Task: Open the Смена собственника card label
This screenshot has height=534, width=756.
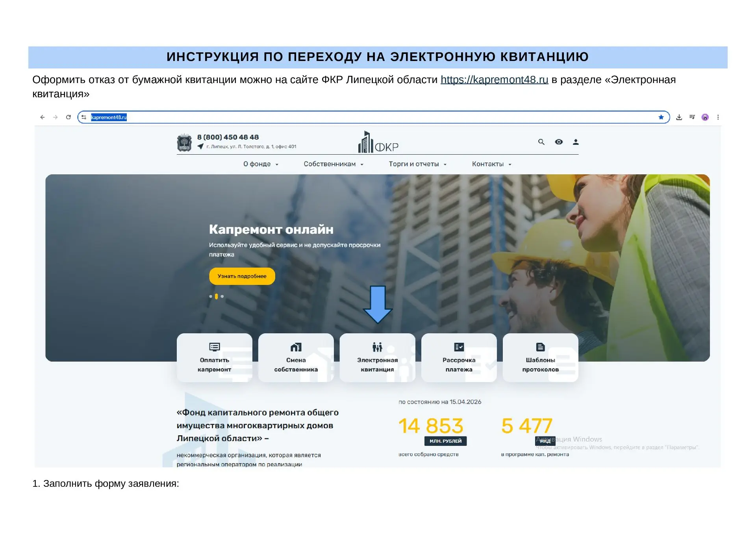Action: point(296,365)
